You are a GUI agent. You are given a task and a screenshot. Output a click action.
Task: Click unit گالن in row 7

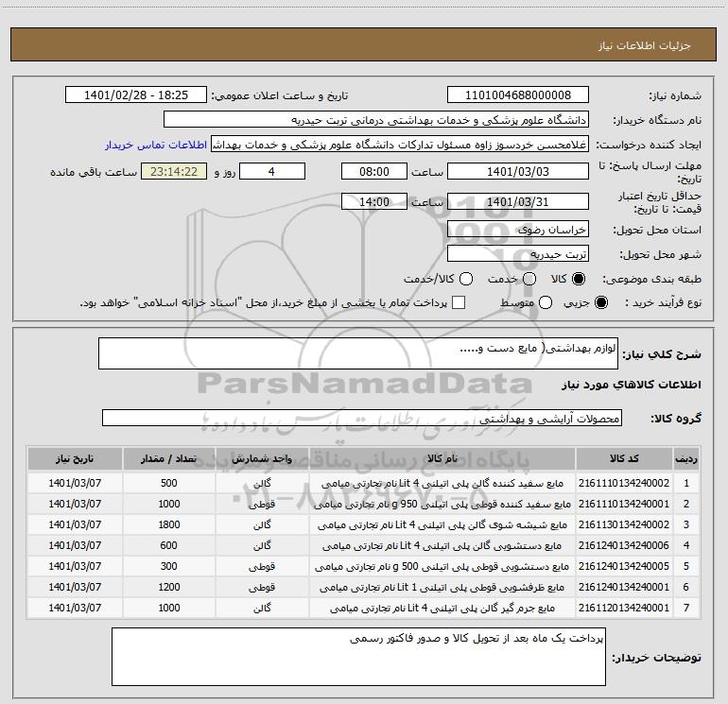[x=262, y=609]
